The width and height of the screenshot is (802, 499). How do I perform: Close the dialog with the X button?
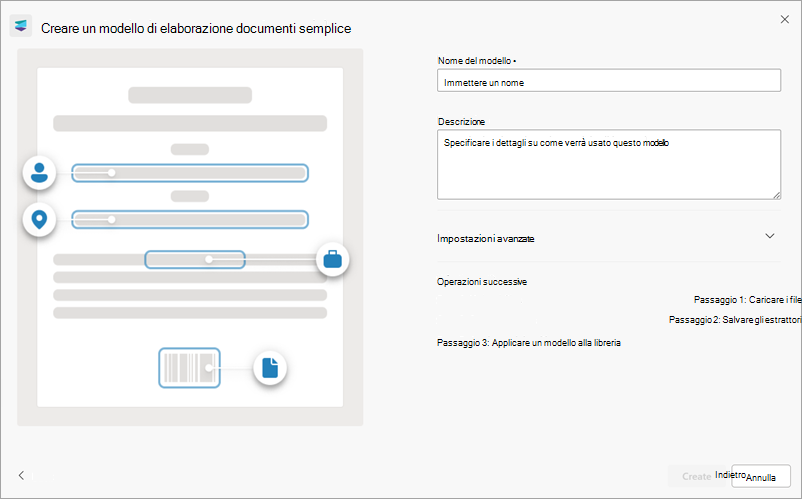785,19
